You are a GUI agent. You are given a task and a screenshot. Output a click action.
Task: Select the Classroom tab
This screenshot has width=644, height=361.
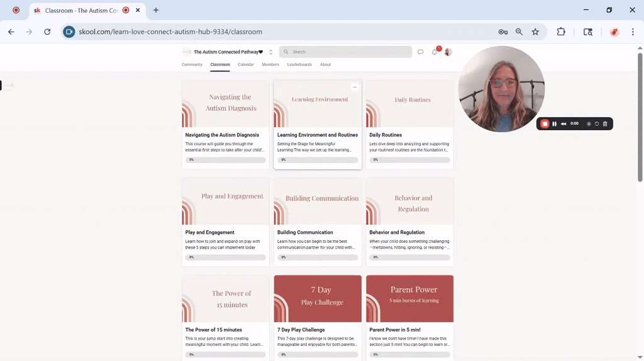pyautogui.click(x=220, y=65)
